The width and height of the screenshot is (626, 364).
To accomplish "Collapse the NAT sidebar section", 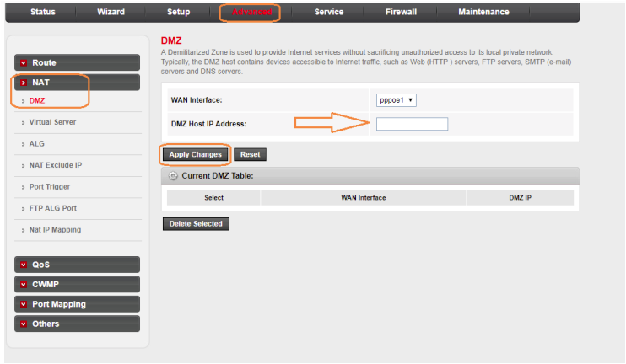I will (77, 83).
